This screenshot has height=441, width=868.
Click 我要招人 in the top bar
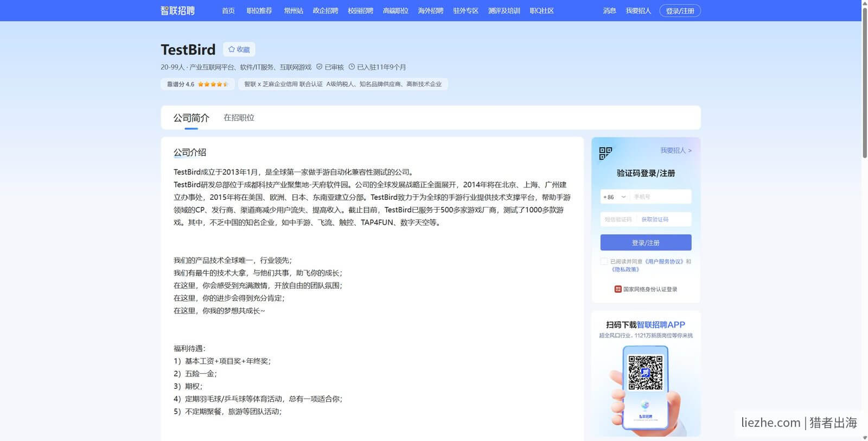(638, 10)
